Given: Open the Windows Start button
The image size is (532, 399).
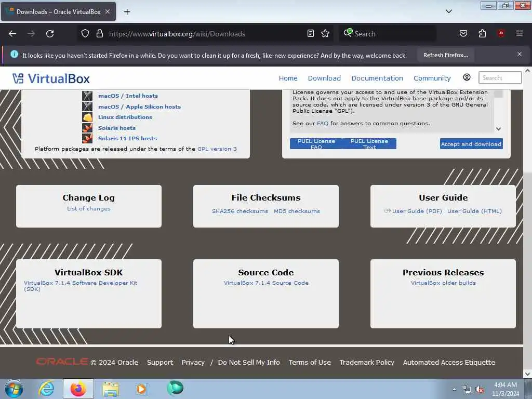Looking at the screenshot, I should click(14, 389).
